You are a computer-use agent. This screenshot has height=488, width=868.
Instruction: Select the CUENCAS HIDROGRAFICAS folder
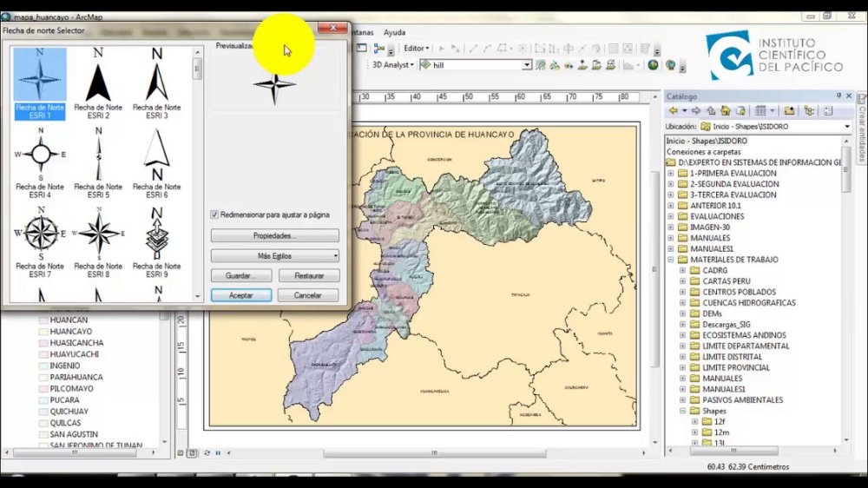(x=749, y=303)
